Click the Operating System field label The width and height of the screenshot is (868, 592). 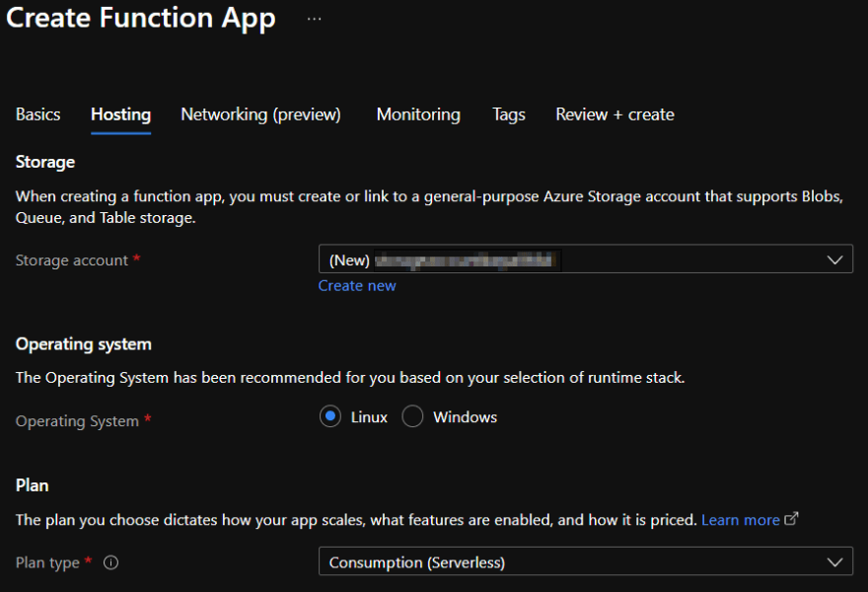coord(77,421)
